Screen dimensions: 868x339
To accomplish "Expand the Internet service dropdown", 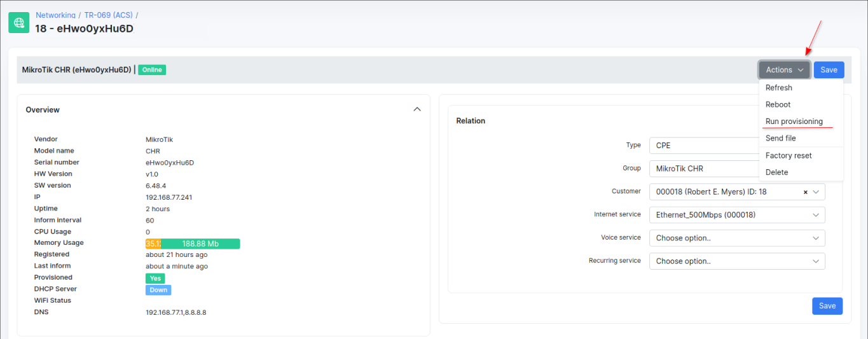I will tap(736, 215).
